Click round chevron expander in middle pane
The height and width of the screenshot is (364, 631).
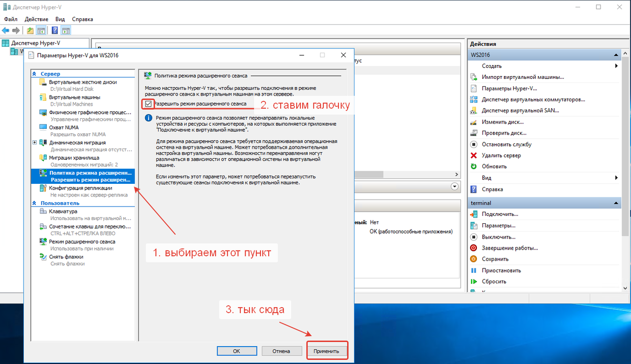point(455,186)
